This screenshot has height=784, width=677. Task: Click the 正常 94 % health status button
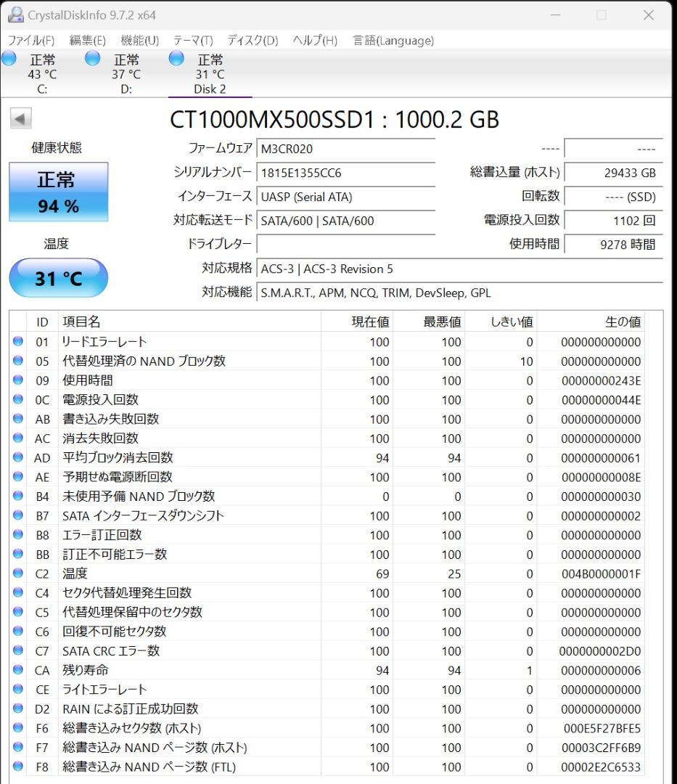click(x=59, y=192)
